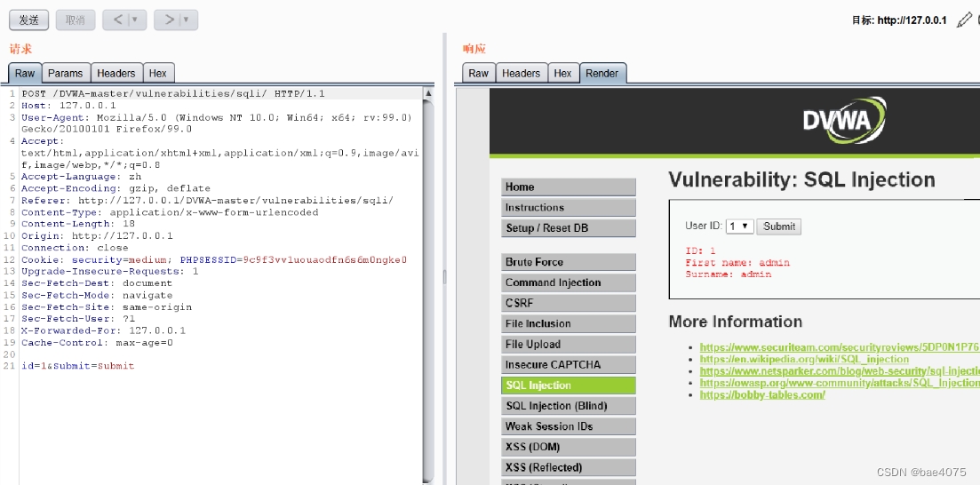Click the Submit button in the DVWA form
Image resolution: width=980 pixels, height=485 pixels.
pyautogui.click(x=778, y=227)
